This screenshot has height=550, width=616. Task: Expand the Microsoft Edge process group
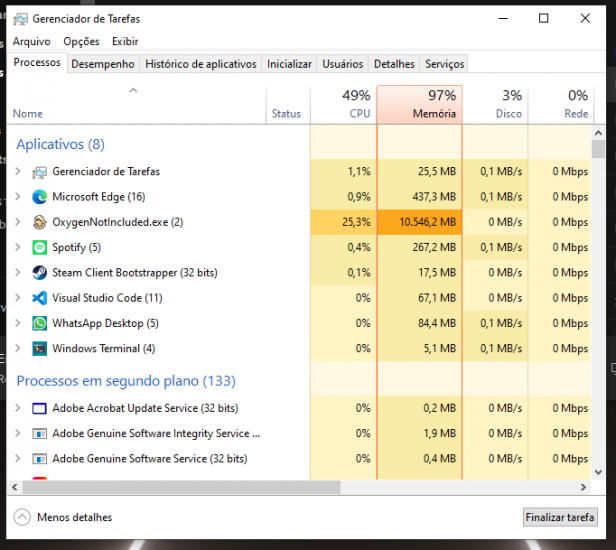point(18,197)
